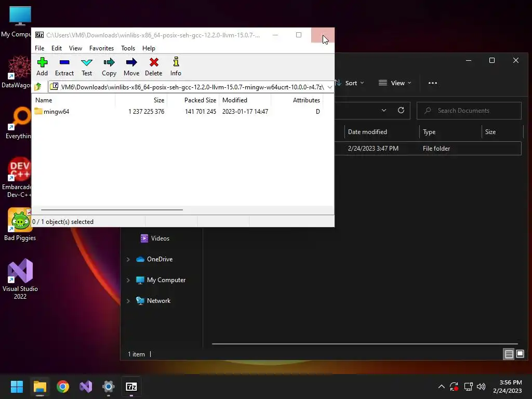The image size is (532, 399).
Task: Expand the OneDrive tree node
Action: [128, 259]
